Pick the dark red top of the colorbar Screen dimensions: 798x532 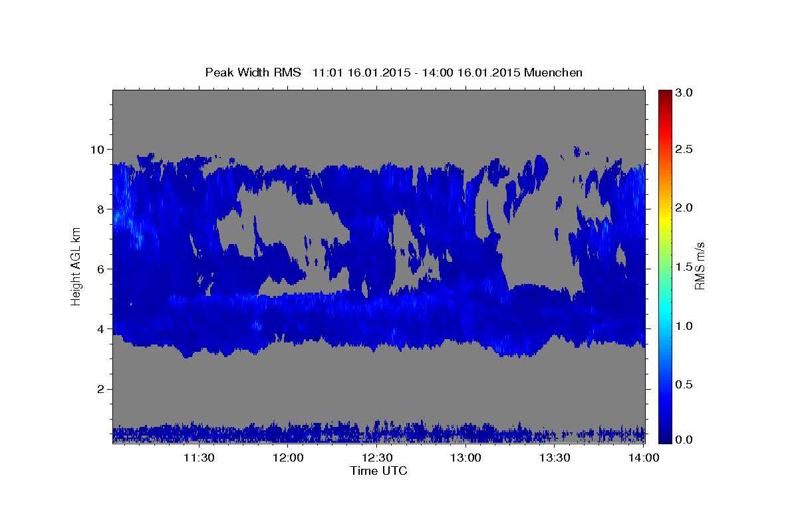pyautogui.click(x=664, y=93)
